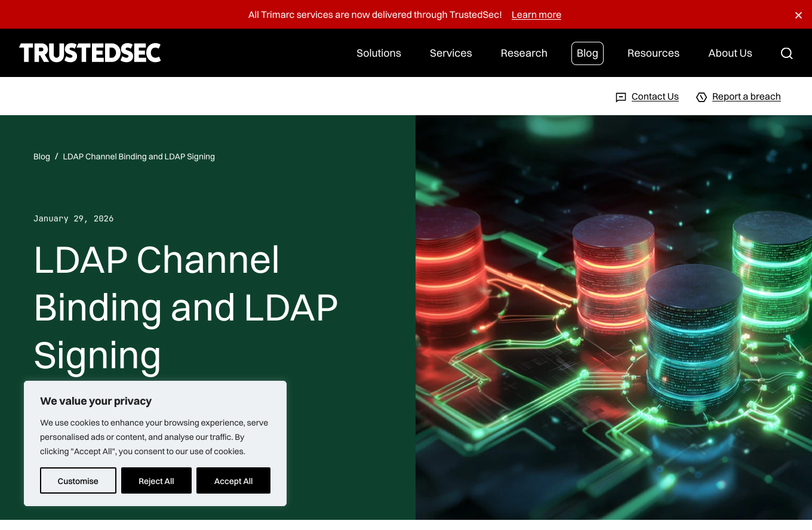This screenshot has width=812, height=530.
Task: Click the LDAP Channel Binding breadcrumb entry
Action: tap(139, 156)
